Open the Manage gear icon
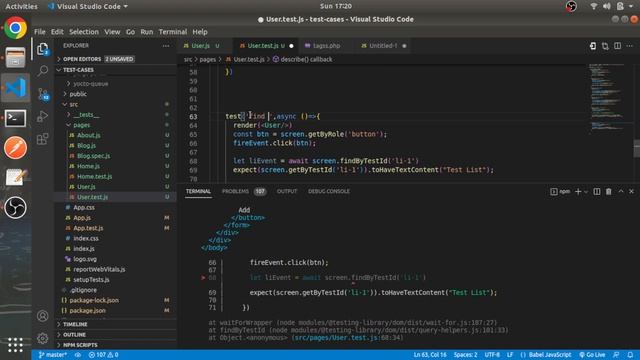The height and width of the screenshot is (360, 640). pos(42,338)
